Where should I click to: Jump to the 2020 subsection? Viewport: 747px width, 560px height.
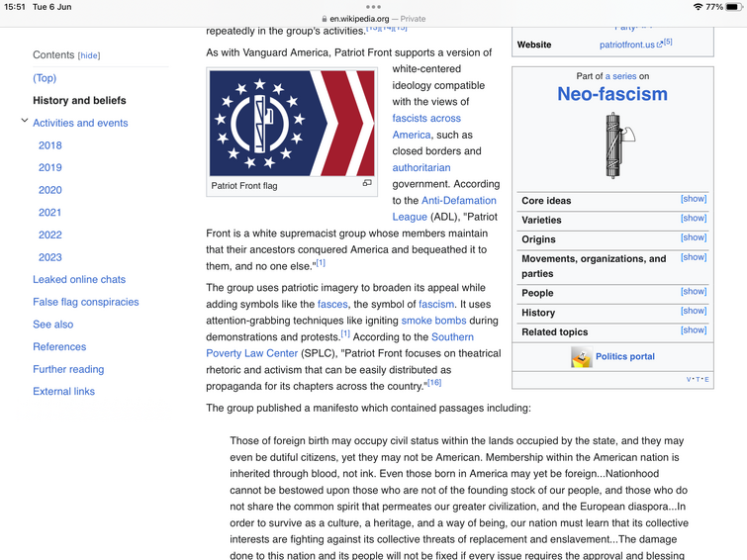coord(50,190)
